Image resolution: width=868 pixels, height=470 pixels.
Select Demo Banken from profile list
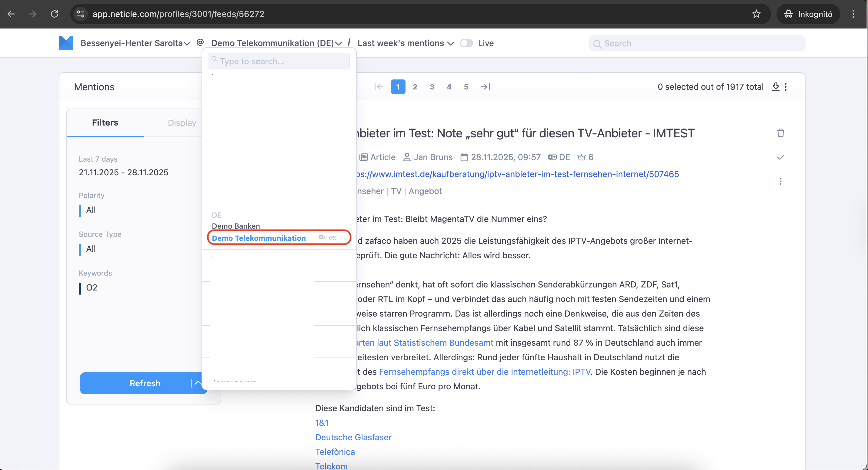pos(235,226)
